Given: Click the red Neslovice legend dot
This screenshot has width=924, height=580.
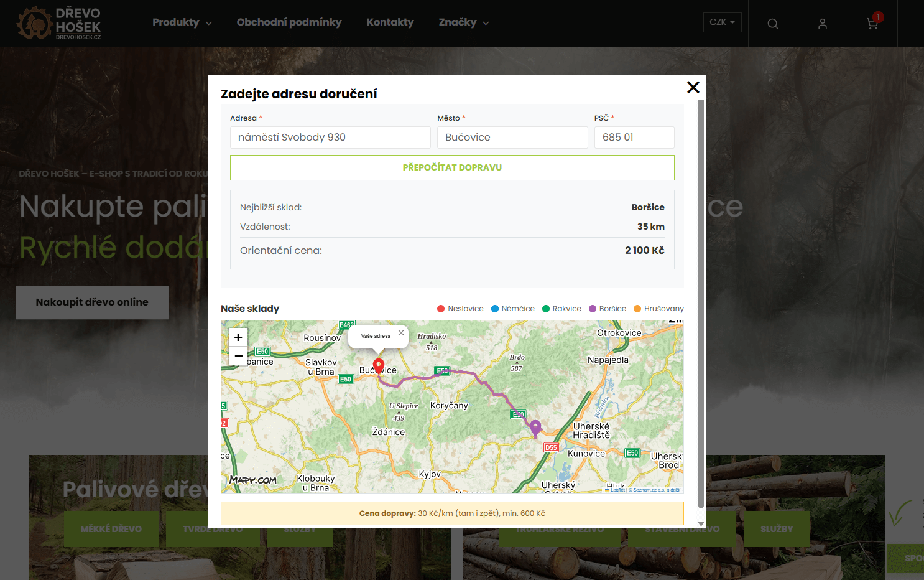Looking at the screenshot, I should click(x=441, y=309).
